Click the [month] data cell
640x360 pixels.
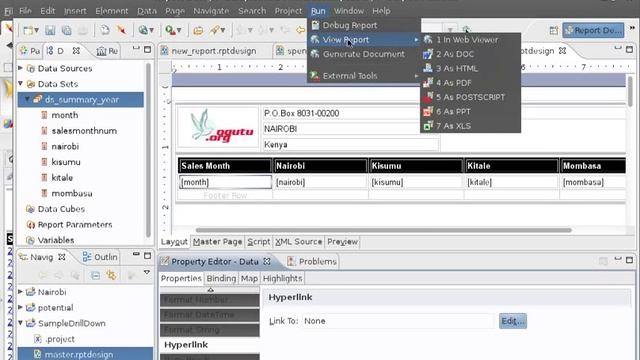(225, 182)
